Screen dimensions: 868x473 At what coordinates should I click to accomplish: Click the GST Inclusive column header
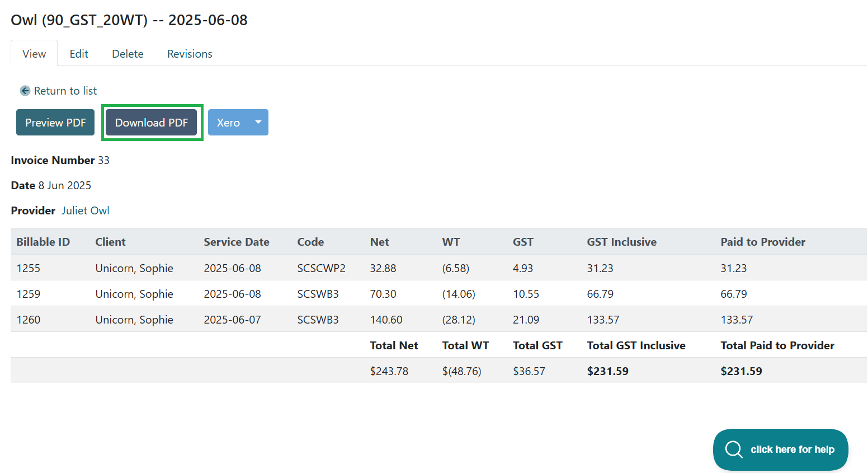[621, 242]
